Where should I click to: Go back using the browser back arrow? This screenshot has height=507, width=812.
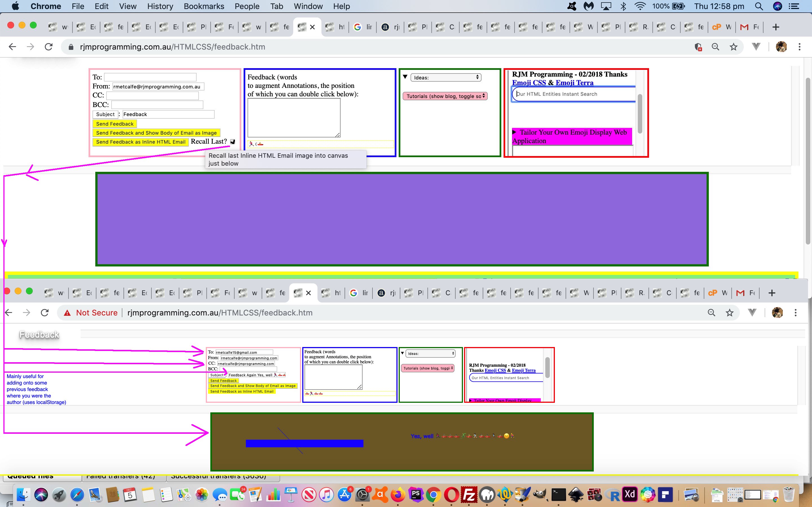pos(12,46)
